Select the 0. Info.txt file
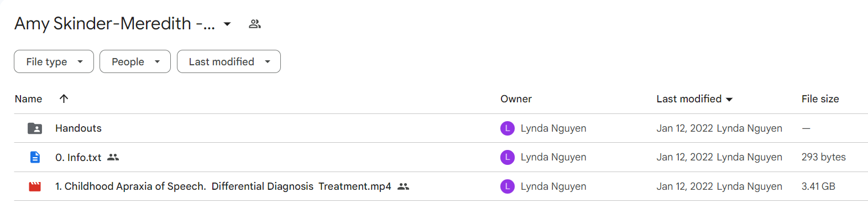868x218 pixels. coord(441,157)
